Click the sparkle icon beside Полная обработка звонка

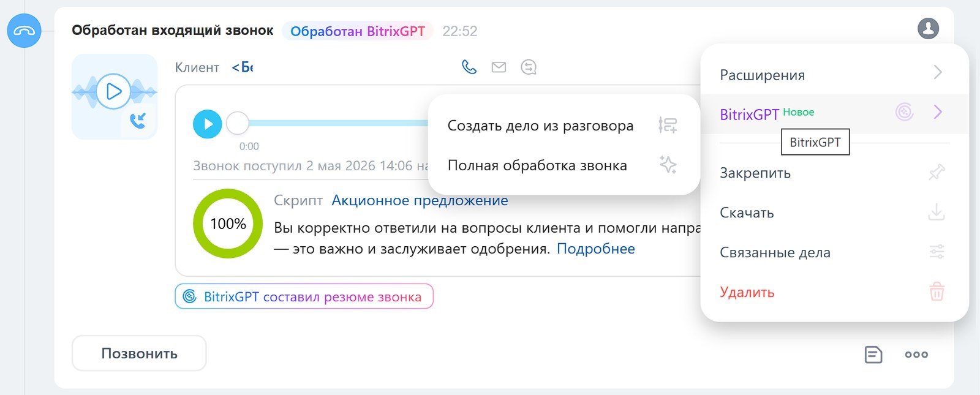tap(668, 165)
